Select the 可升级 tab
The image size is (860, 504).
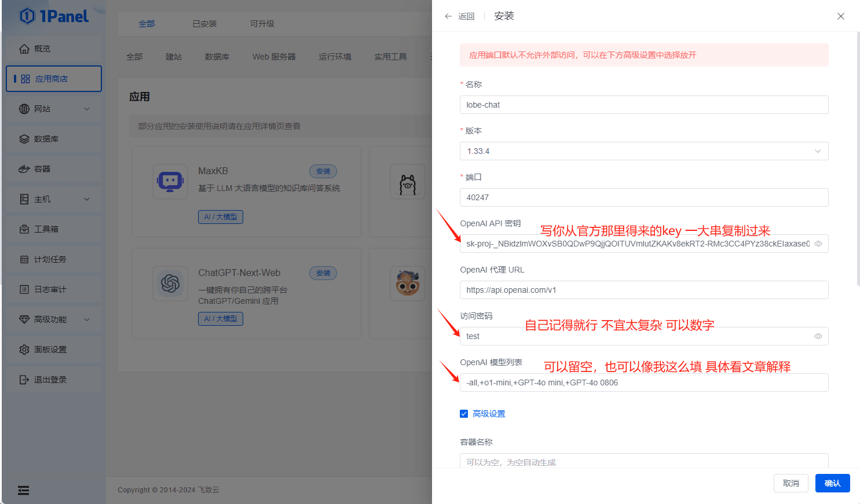click(262, 24)
